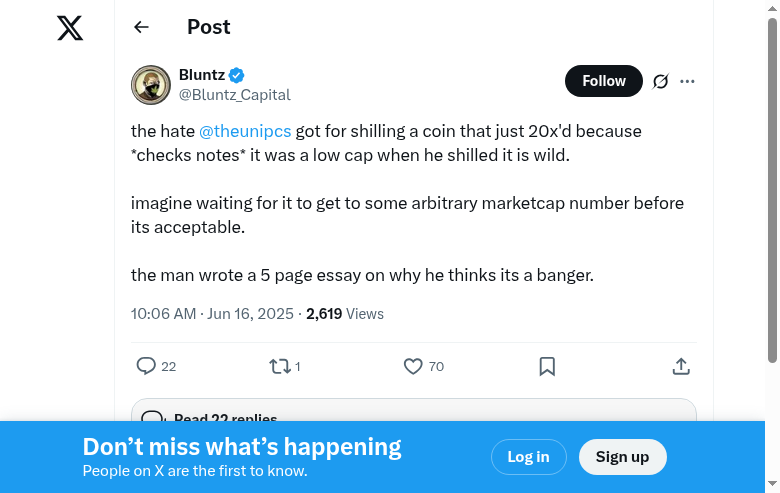Open Bluntz profile avatar picture
The image size is (780, 493).
[x=151, y=85]
